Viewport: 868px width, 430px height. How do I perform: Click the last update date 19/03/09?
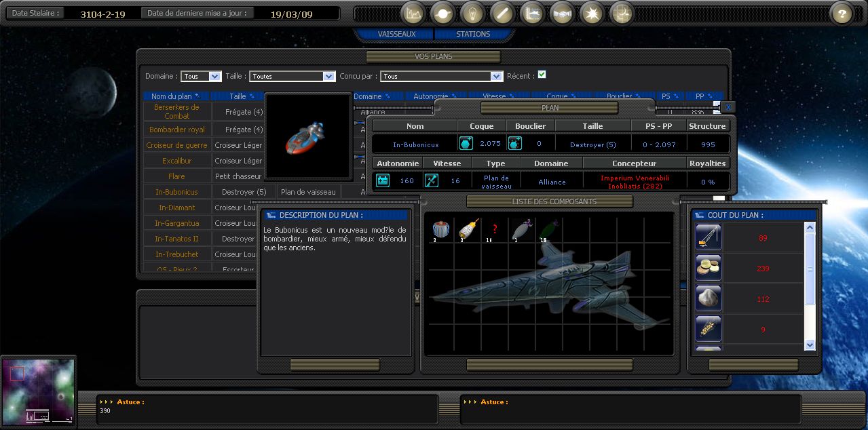291,14
